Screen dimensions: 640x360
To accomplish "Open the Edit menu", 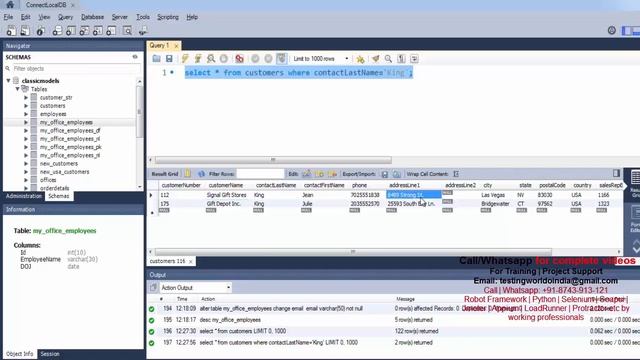I will point(25,17).
